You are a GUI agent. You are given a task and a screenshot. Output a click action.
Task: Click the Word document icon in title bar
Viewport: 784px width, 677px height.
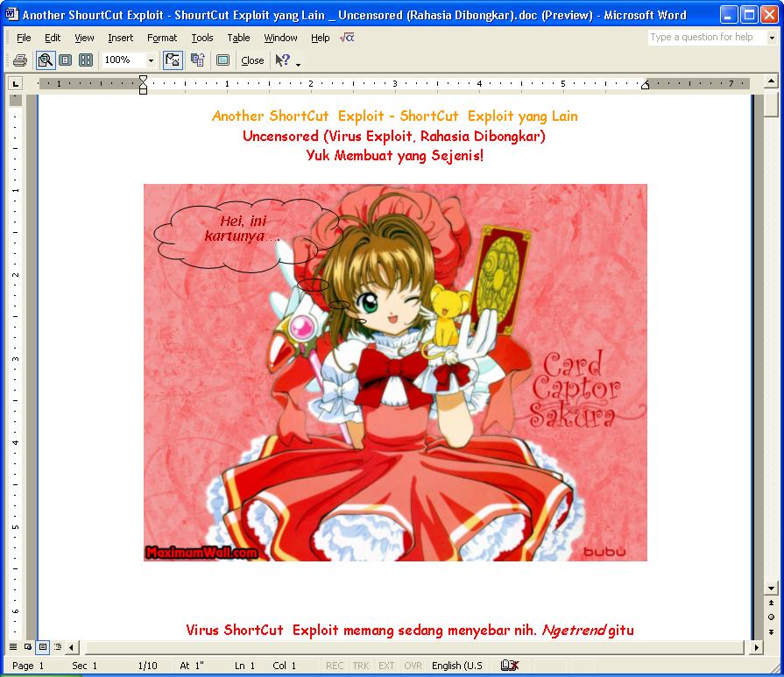click(x=11, y=15)
